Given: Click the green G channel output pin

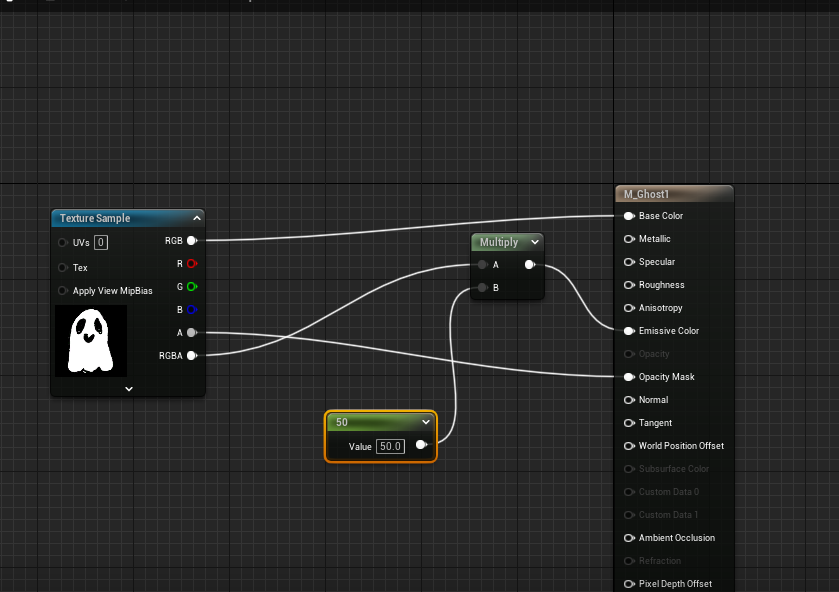Looking at the screenshot, I should [x=191, y=287].
